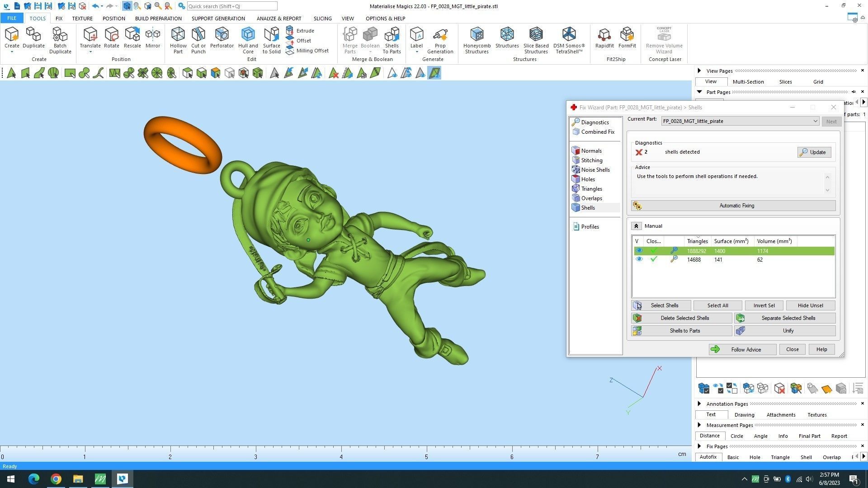Open Shells To Parts in the ribbon

[392, 40]
